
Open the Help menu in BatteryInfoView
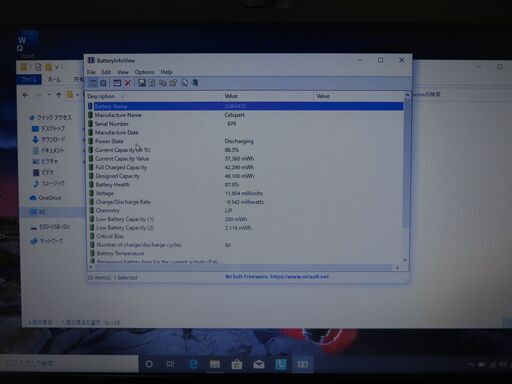[166, 72]
